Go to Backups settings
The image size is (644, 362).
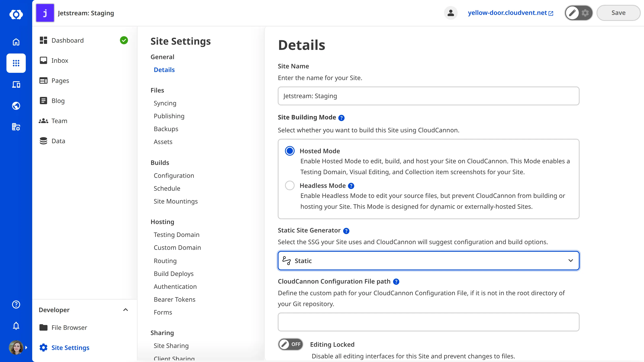pyautogui.click(x=166, y=129)
